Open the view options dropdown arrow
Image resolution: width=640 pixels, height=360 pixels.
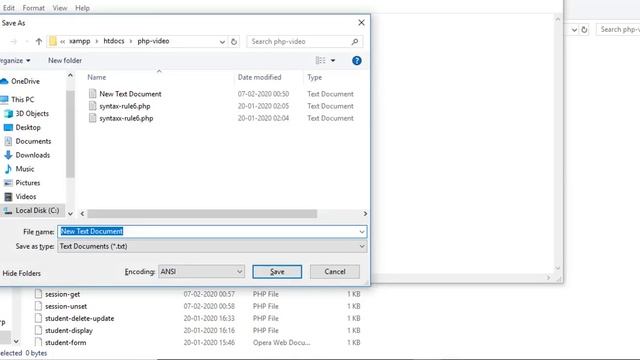[x=333, y=61]
